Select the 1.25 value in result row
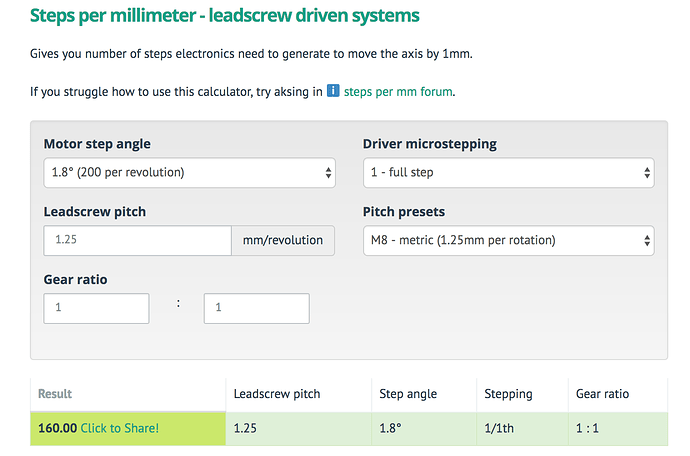 (245, 428)
